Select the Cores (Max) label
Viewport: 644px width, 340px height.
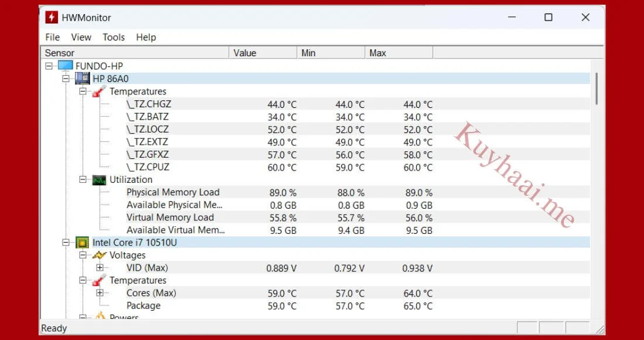click(x=151, y=293)
